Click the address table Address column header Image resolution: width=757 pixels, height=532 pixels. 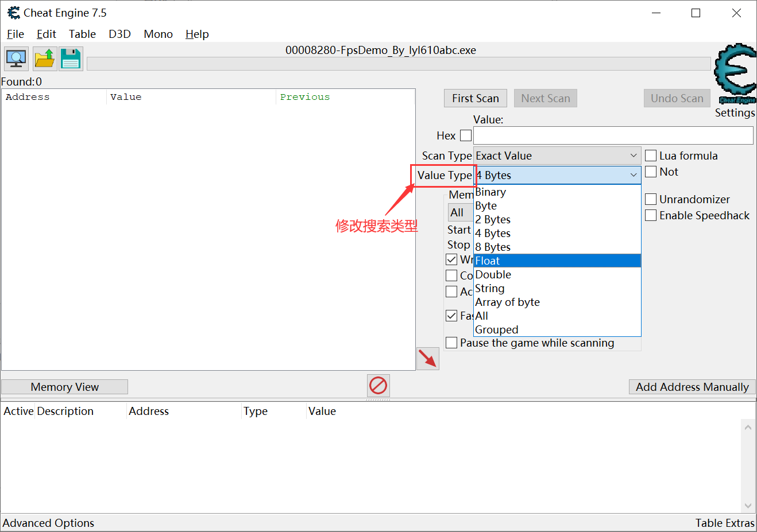pyautogui.click(x=184, y=411)
